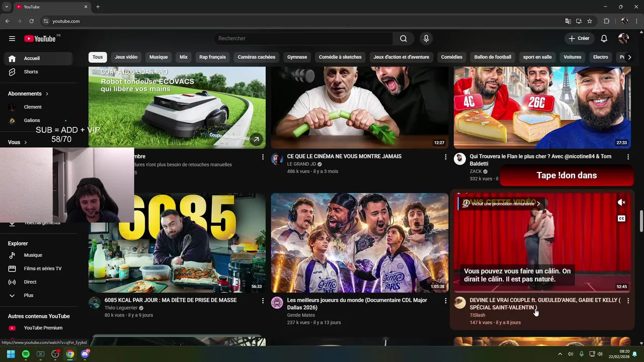Image resolution: width=644 pixels, height=362 pixels.
Task: Select the Electro filter chip
Action: pyautogui.click(x=601, y=57)
